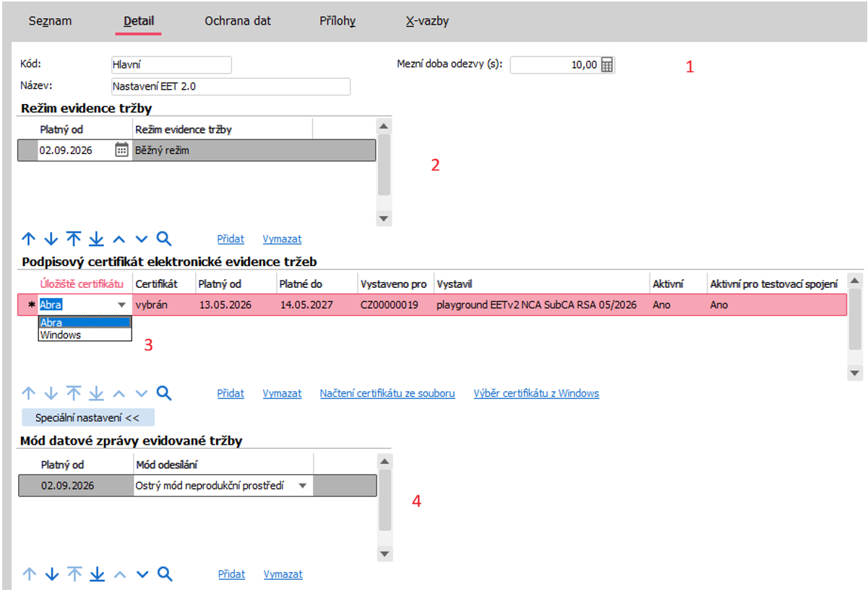Move to last row arrow under Režim evidence tržby
868x595 pixels.
click(96, 239)
